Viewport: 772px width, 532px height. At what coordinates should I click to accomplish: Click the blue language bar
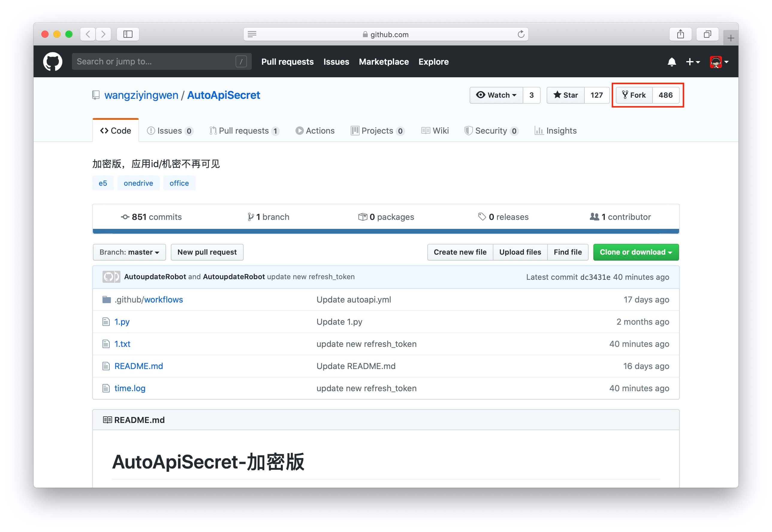point(385,231)
